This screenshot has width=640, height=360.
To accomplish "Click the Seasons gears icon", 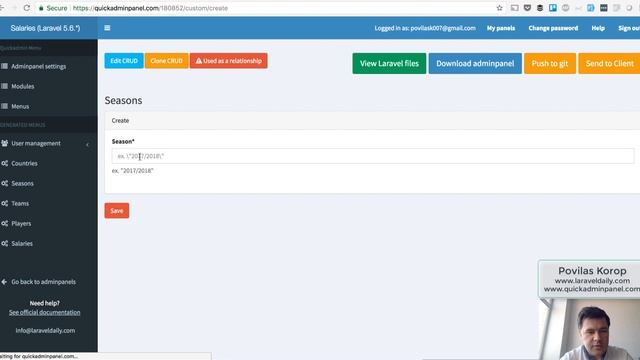I will click(x=4, y=183).
